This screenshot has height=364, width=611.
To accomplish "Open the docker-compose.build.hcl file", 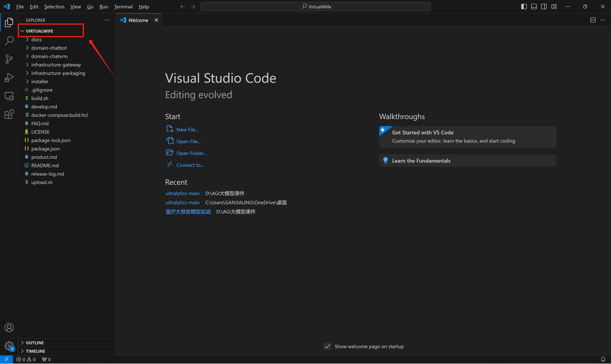I will (x=67, y=115).
